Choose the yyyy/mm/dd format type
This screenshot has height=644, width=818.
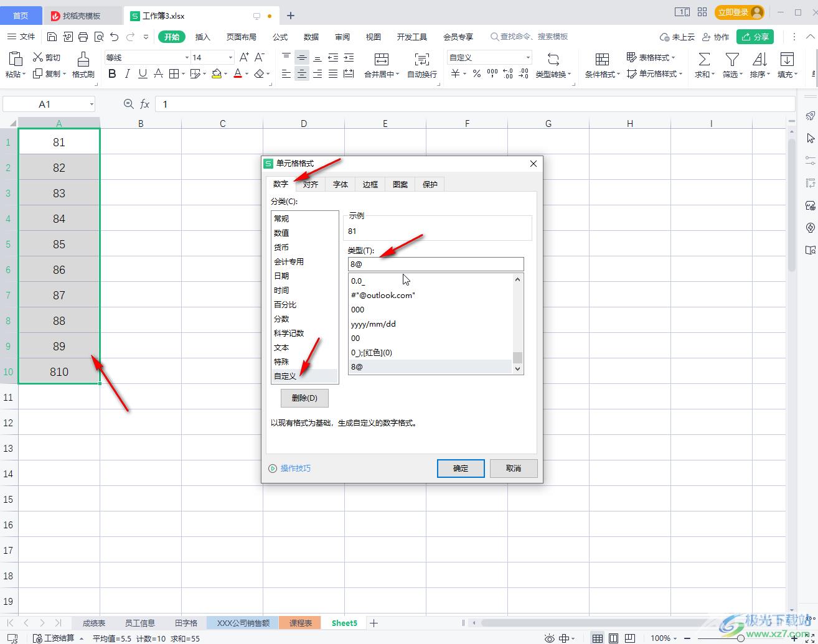430,324
